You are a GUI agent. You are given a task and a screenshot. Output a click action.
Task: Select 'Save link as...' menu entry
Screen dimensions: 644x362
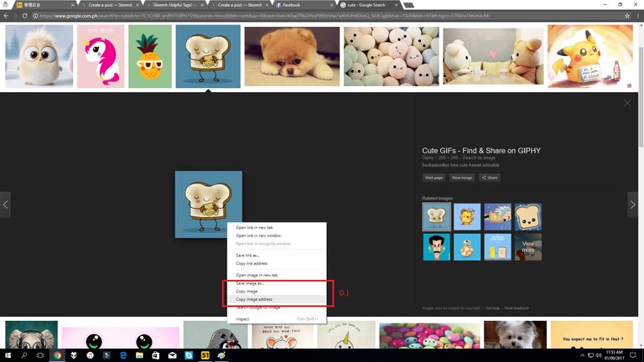coord(247,255)
